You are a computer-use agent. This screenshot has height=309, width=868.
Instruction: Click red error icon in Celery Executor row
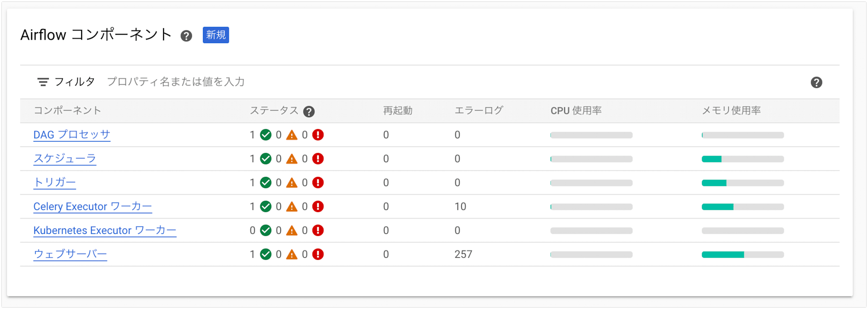(318, 206)
